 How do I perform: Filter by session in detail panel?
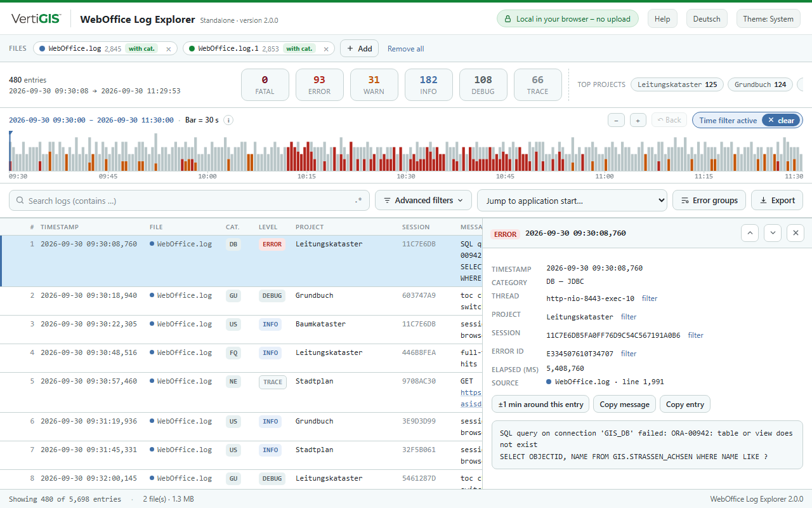(696, 335)
